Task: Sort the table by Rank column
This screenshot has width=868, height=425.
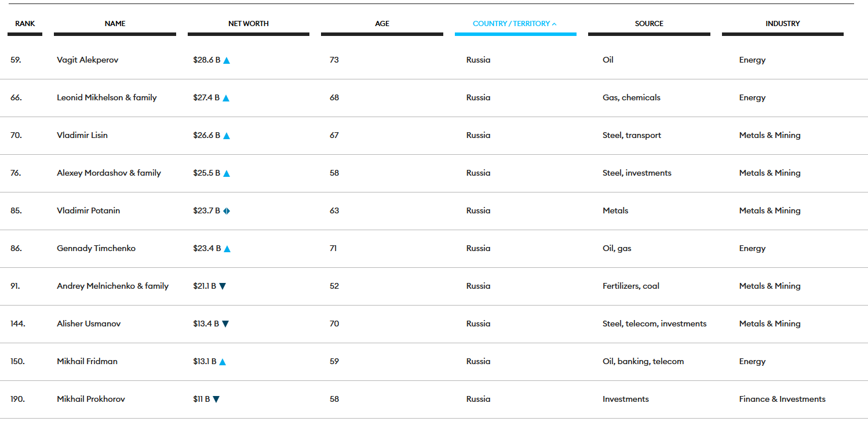Action: click(25, 24)
